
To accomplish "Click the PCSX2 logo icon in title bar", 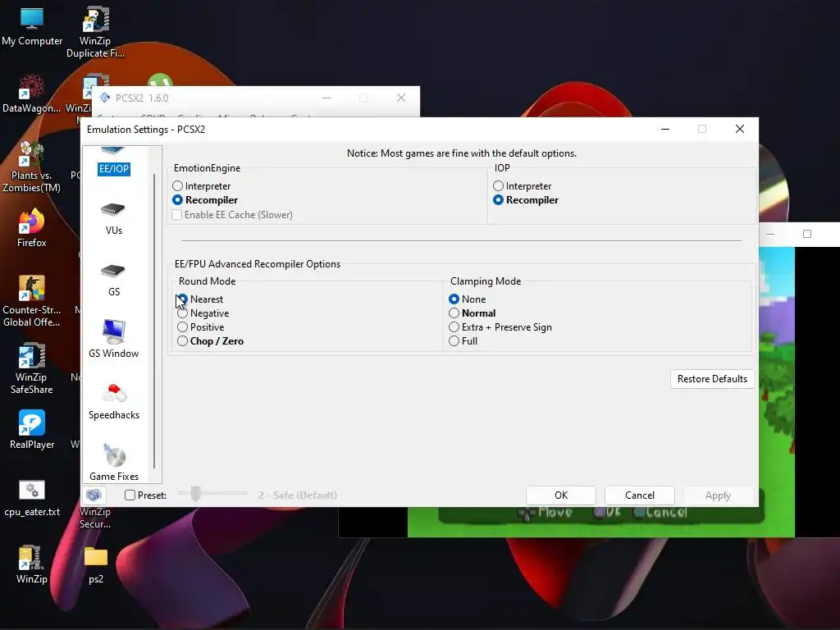I will (105, 98).
